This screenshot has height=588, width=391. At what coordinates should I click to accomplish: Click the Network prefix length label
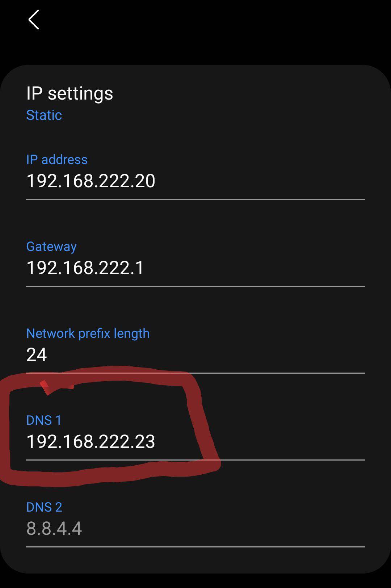pos(88,333)
